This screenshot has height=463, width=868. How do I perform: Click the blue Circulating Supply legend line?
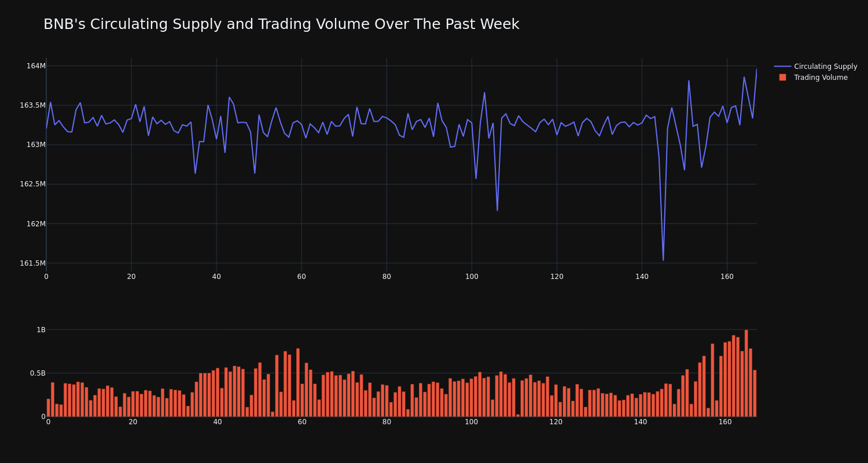click(x=782, y=67)
